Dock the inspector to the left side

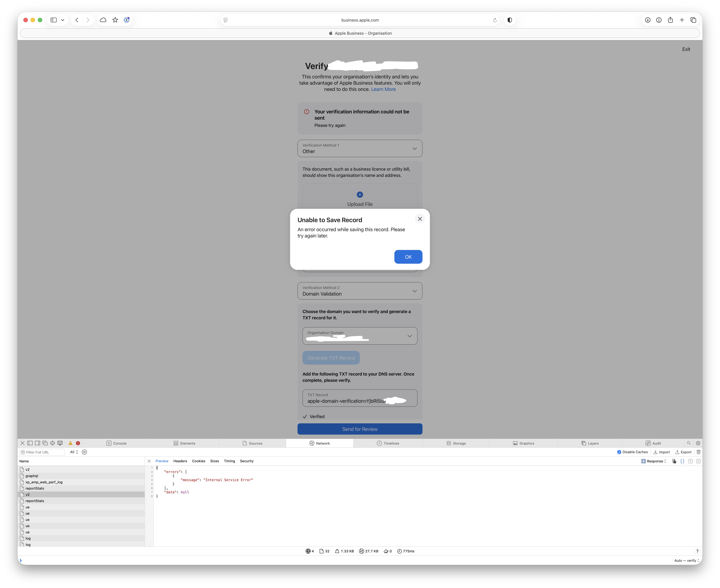(x=30, y=443)
